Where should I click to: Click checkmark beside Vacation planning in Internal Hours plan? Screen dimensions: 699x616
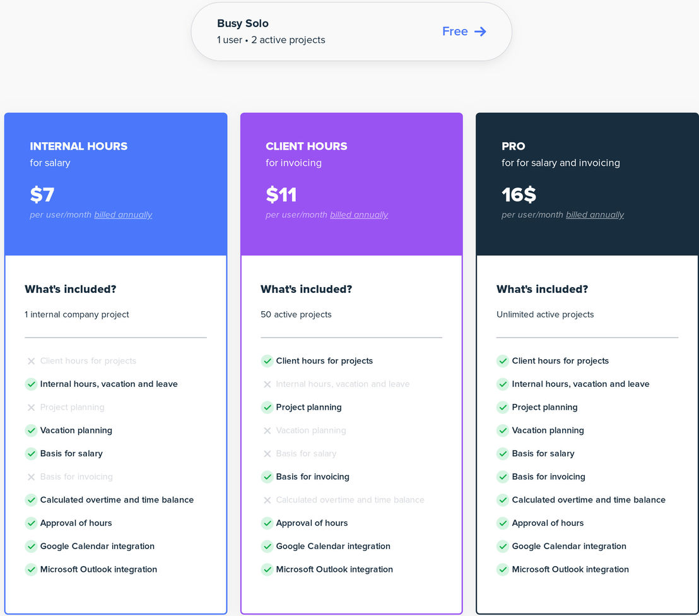(31, 430)
